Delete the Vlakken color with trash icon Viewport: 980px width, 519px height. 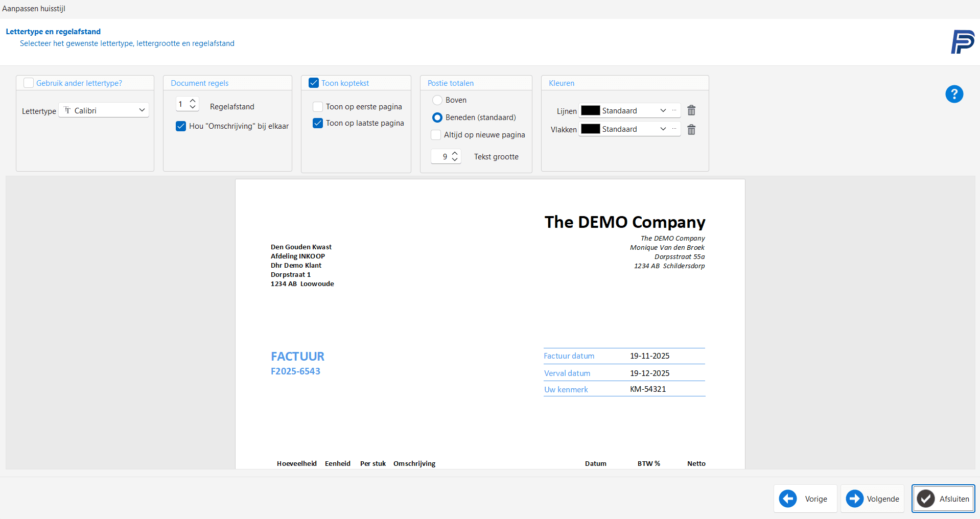coord(691,130)
